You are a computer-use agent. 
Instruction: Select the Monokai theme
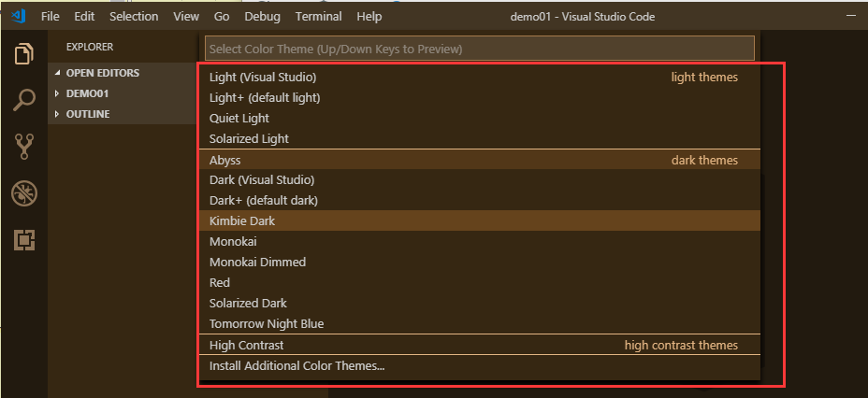point(233,241)
